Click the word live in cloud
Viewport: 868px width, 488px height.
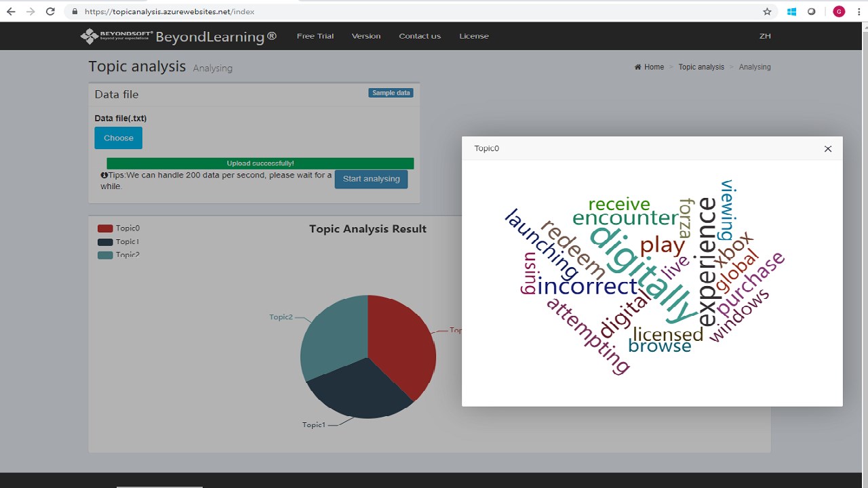tap(675, 266)
